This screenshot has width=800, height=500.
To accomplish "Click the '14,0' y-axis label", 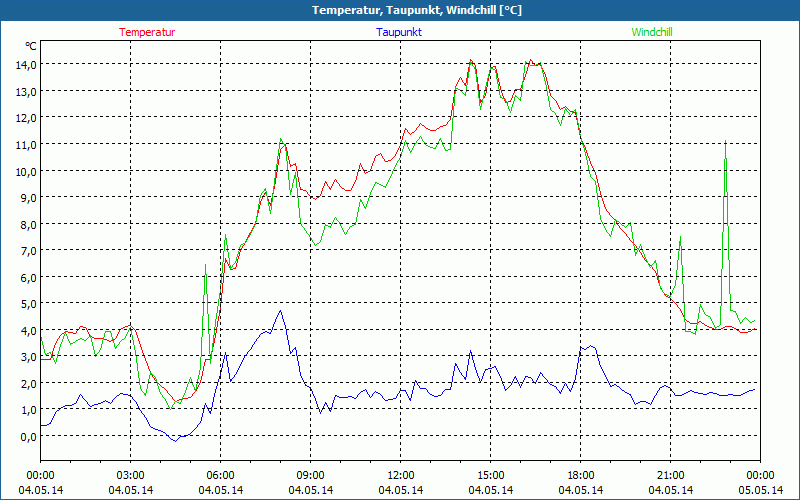I will (26, 64).
